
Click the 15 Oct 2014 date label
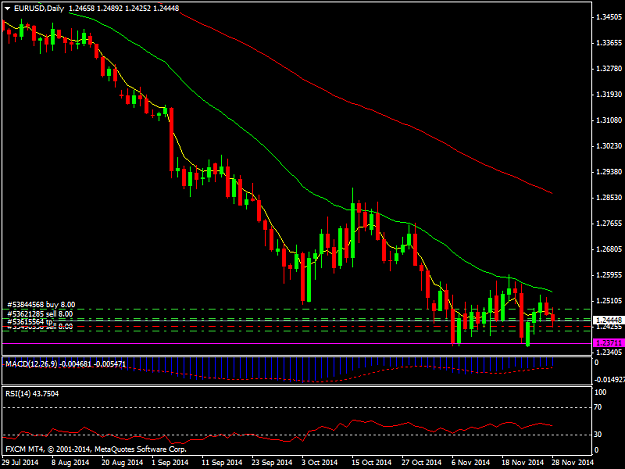[371, 462]
